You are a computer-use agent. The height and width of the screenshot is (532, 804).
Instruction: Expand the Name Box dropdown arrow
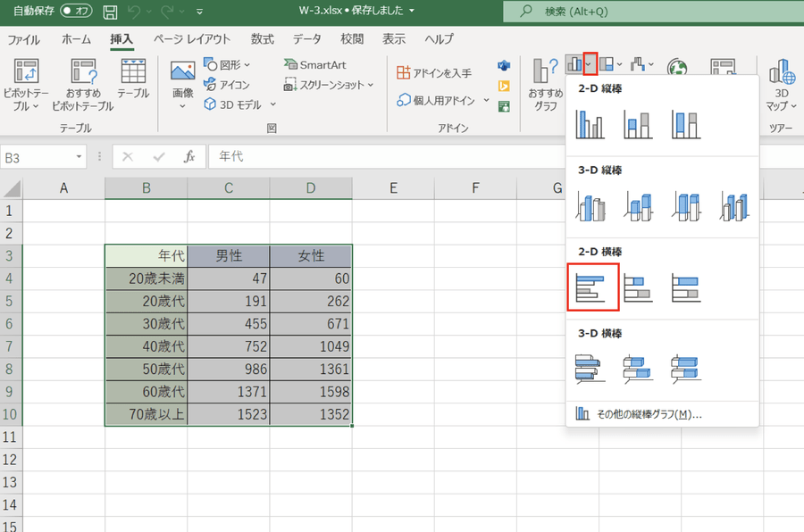[x=80, y=156]
